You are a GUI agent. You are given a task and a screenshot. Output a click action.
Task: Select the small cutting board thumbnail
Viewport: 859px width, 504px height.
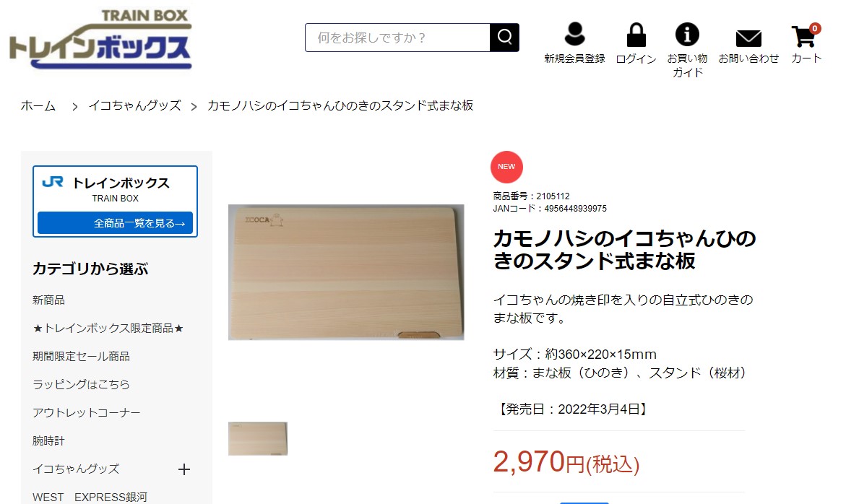[x=257, y=438]
